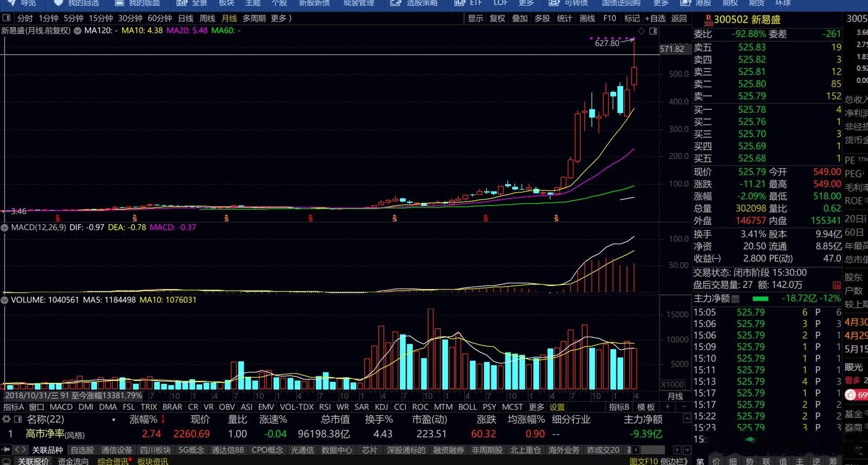Click the ETF chart icon
Image resolution: width=868 pixels, height=465 pixels.
459,3
